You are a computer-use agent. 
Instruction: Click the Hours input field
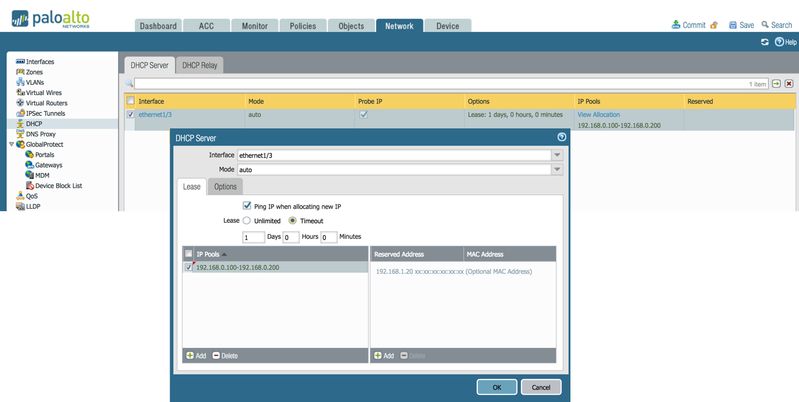pos(291,237)
